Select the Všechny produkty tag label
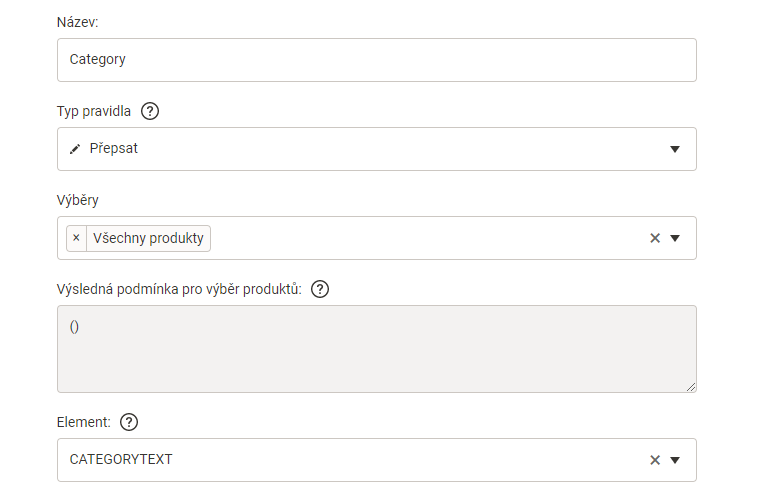This screenshot has width=784, height=493. [148, 238]
